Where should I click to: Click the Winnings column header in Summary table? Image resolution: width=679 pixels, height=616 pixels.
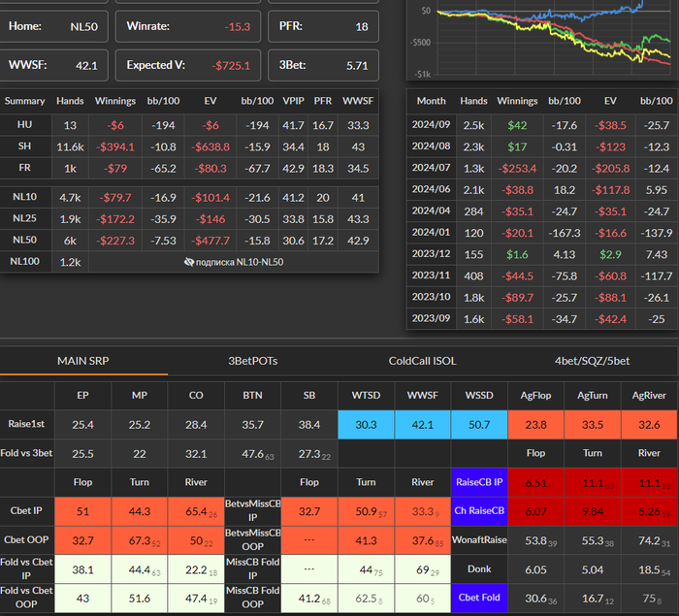tap(115, 101)
